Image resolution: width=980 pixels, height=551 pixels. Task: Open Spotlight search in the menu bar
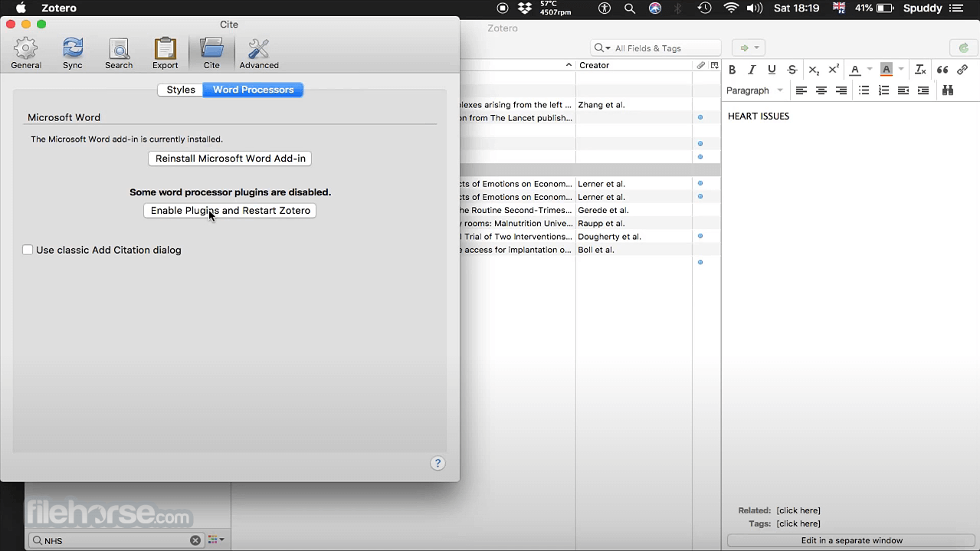coord(630,8)
